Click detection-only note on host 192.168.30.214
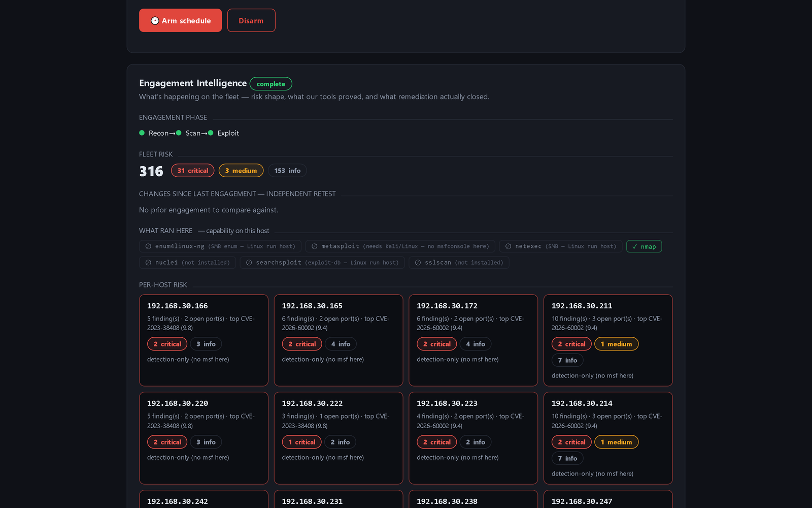The image size is (812, 508). (x=592, y=473)
